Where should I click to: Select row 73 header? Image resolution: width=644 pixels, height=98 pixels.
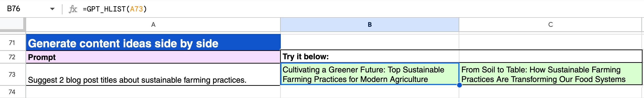tap(12, 74)
